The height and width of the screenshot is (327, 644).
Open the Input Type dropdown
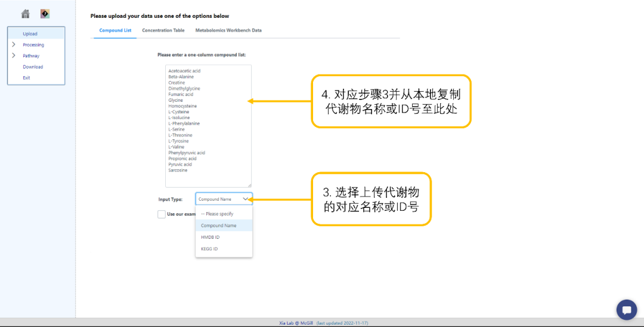[224, 199]
